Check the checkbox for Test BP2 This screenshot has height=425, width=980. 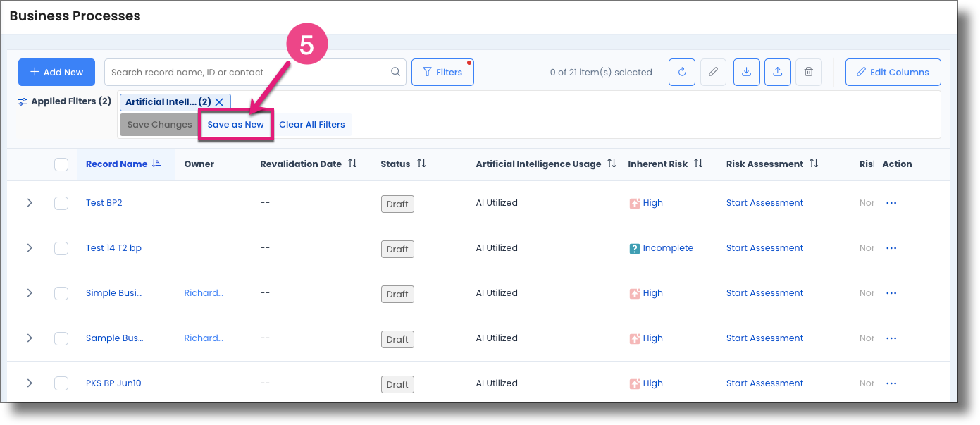coord(61,202)
